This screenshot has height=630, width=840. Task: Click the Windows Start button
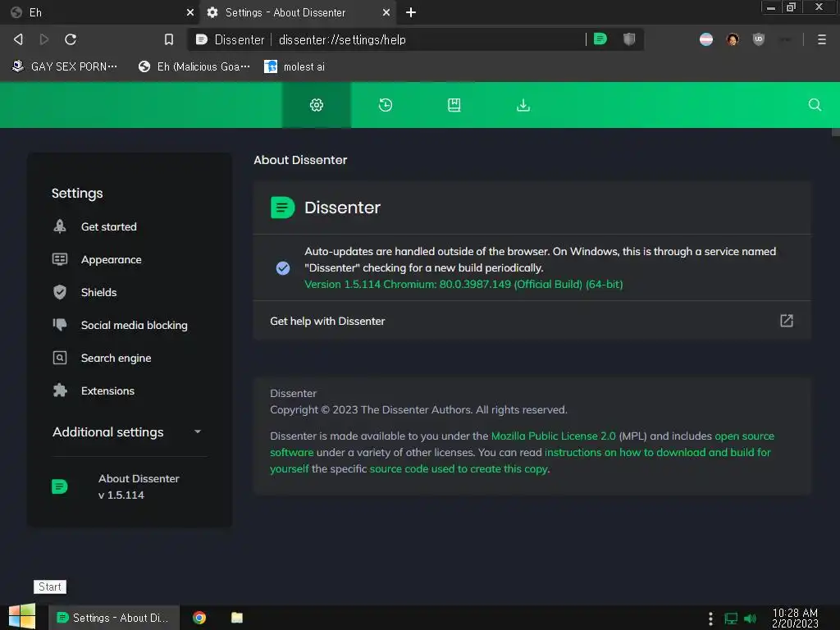click(22, 617)
